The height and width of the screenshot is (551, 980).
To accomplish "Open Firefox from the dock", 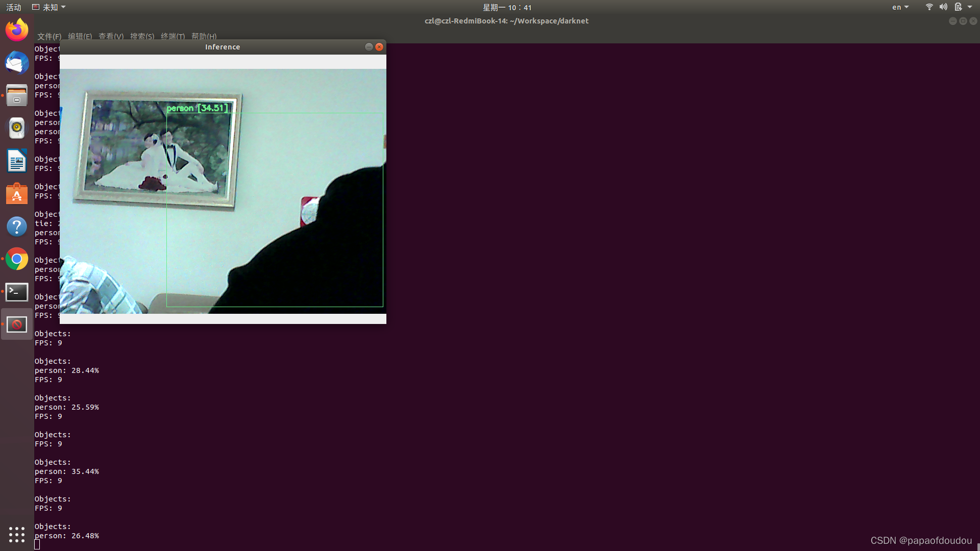I will pos(17,30).
